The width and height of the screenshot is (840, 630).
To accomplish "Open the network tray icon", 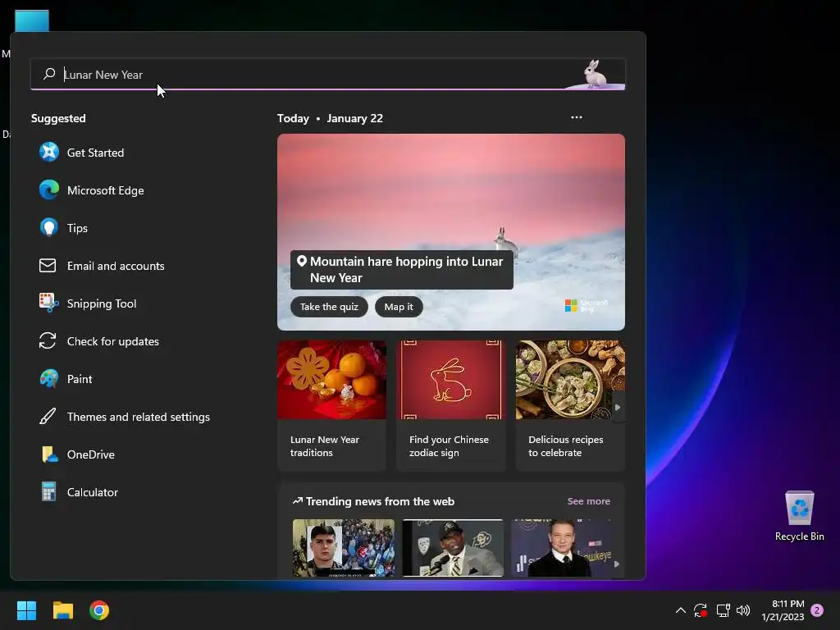I will 724,610.
